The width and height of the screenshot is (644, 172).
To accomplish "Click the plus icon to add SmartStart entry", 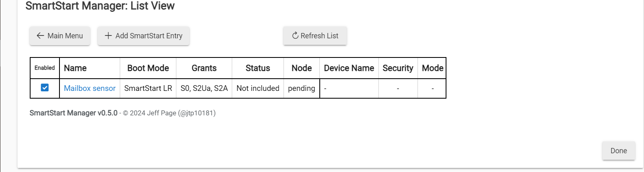I will 108,36.
